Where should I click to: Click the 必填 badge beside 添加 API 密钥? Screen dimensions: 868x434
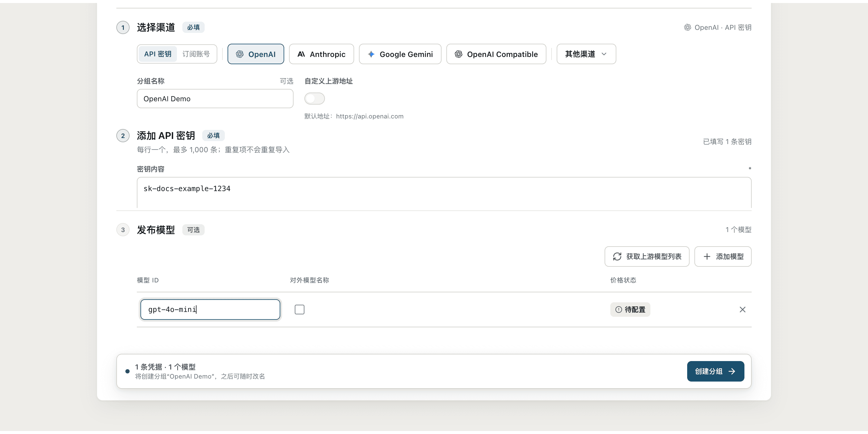click(x=213, y=135)
